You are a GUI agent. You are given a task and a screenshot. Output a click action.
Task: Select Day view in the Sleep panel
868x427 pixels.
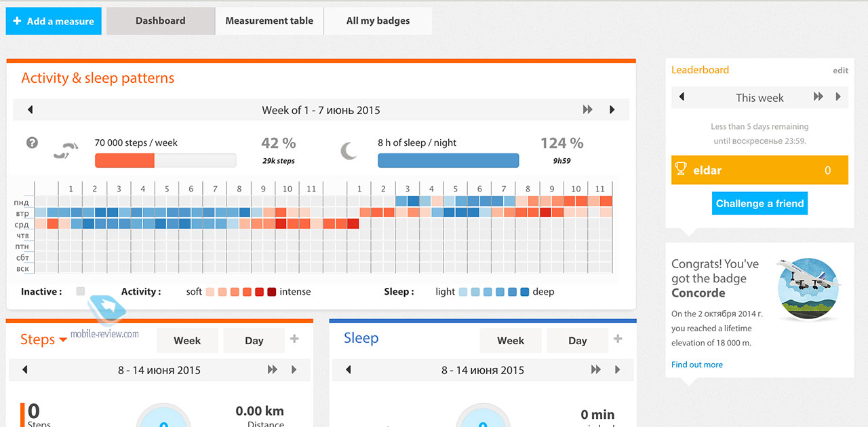coord(578,341)
